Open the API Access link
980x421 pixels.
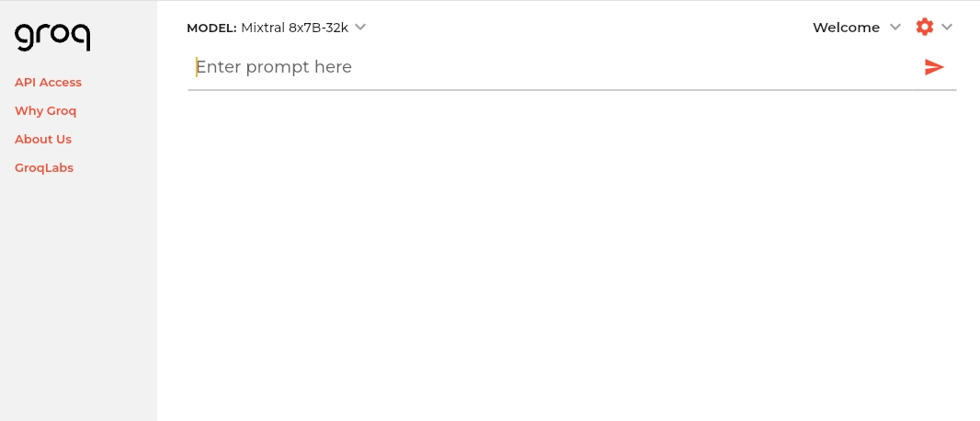pos(48,82)
